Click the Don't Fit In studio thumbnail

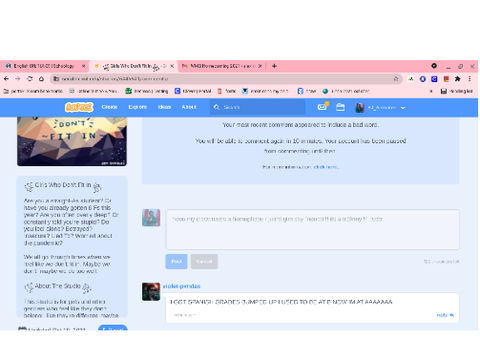[x=72, y=141]
